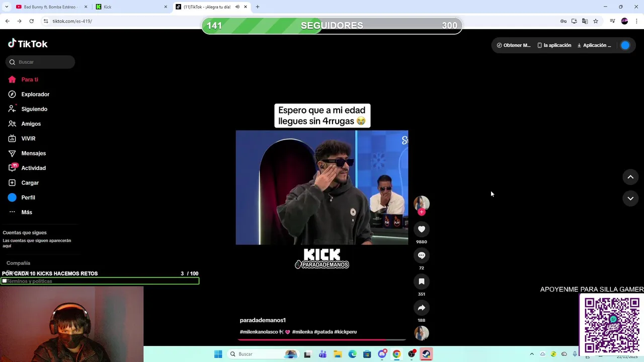The height and width of the screenshot is (362, 644).
Task: Open the paradademanos1 username link
Action: 263,320
